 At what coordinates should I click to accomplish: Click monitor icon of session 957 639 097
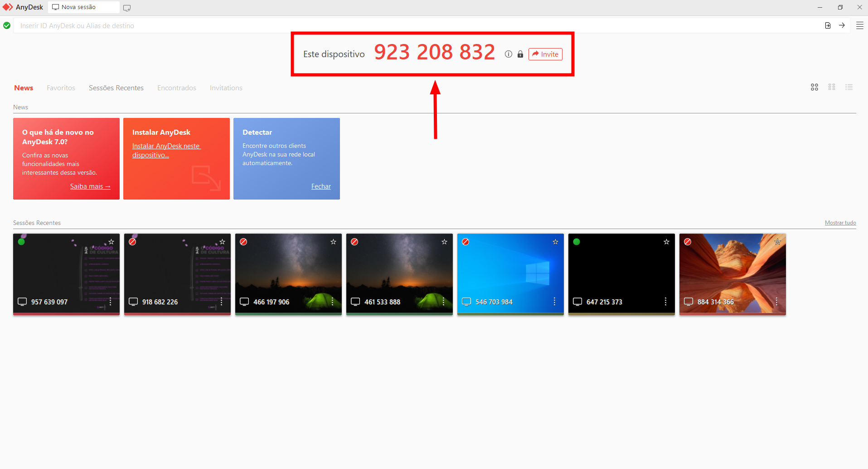(x=22, y=302)
